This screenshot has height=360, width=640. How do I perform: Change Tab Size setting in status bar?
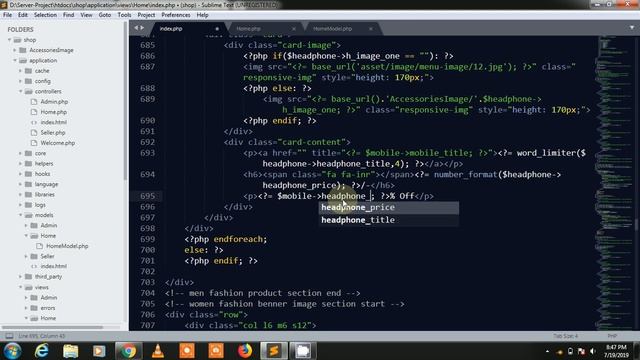pos(565,336)
